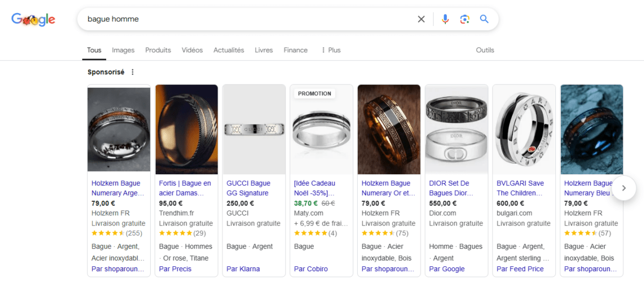Open link Idée Cadeau Noël -35%
The height and width of the screenshot is (285, 644).
[315, 188]
